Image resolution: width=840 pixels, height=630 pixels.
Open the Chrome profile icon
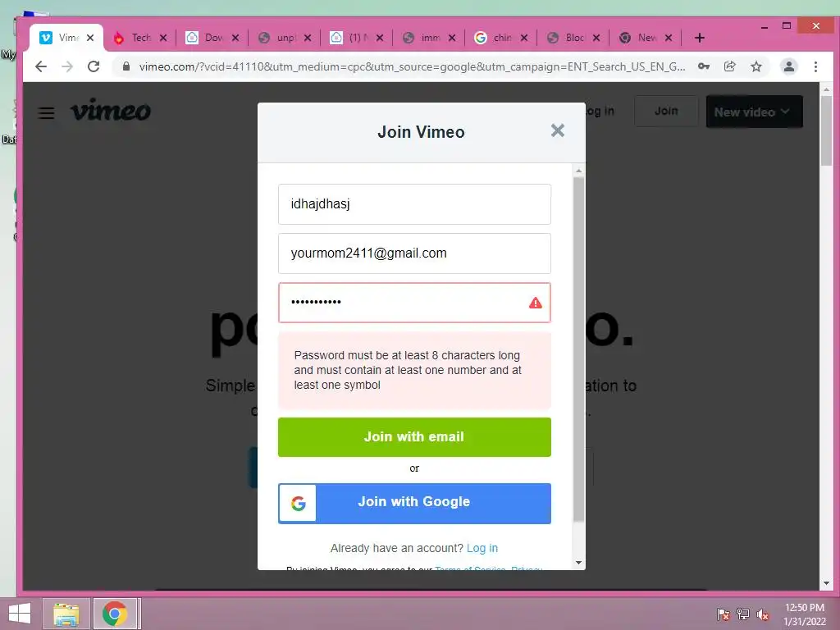(788, 66)
